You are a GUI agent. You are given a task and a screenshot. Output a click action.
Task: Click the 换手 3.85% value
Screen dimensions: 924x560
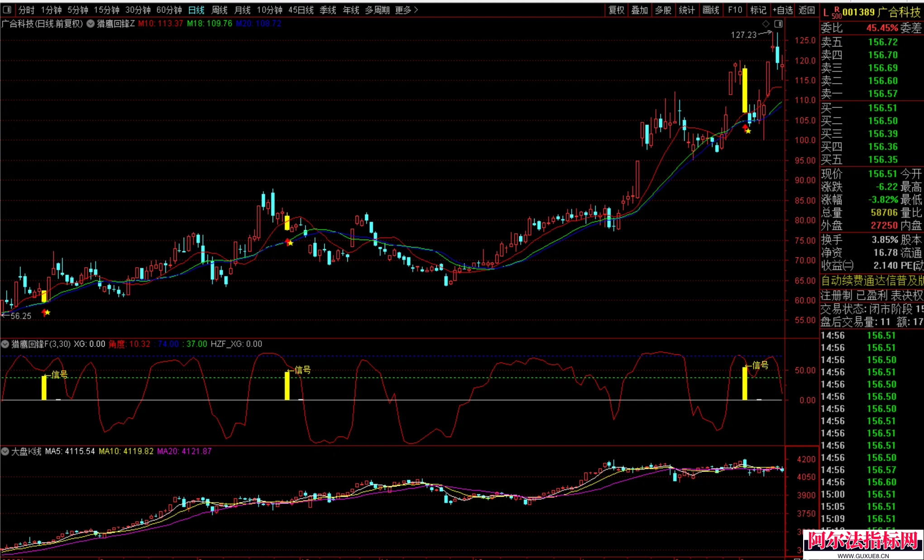coord(885,240)
